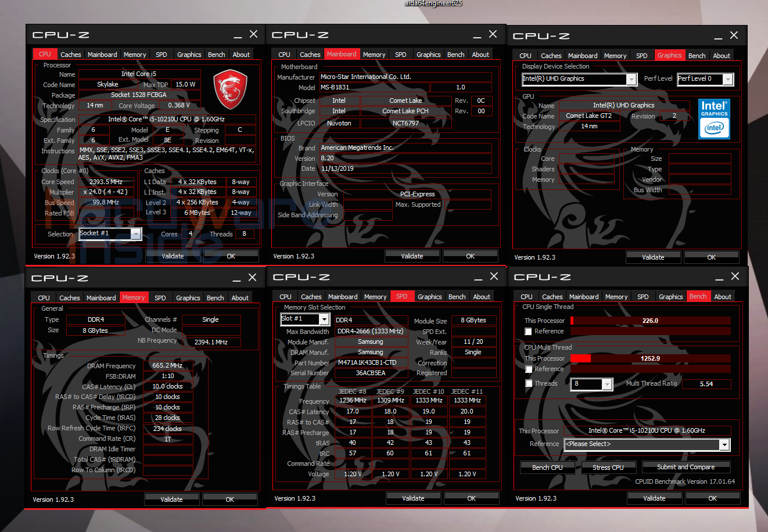
Task: Click the Module Size 8 GBytes value
Action: tap(475, 321)
